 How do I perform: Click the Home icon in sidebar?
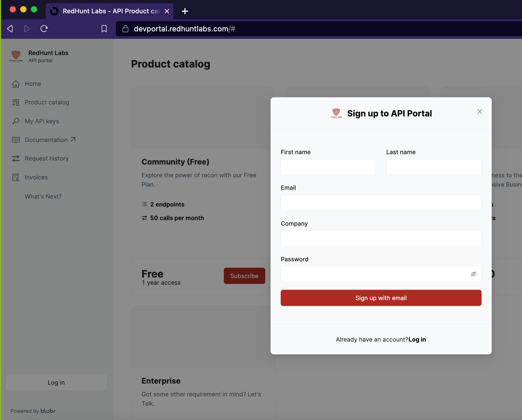[x=16, y=84]
